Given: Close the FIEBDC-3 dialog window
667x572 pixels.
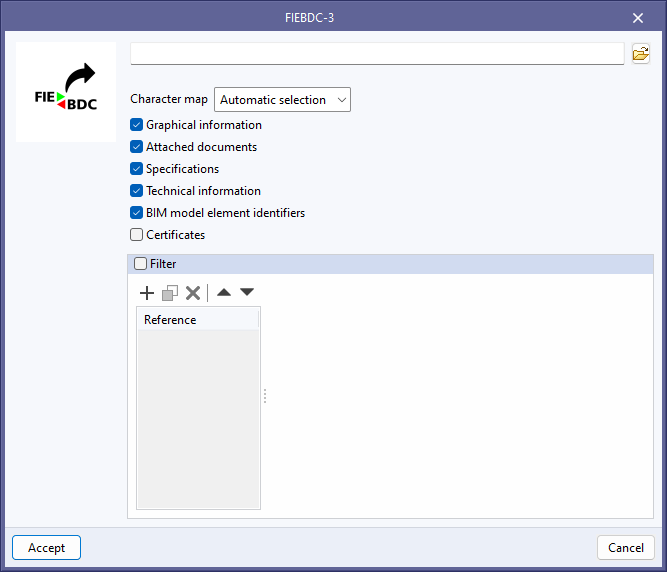Looking at the screenshot, I should 638,18.
